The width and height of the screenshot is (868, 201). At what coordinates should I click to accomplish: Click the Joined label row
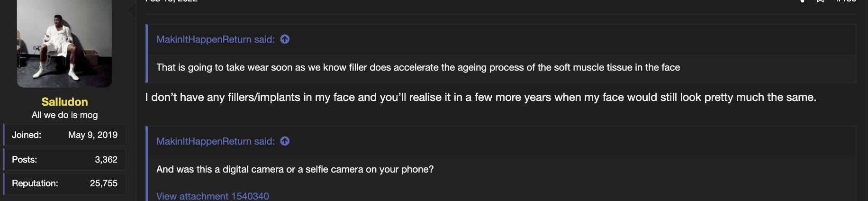point(65,135)
